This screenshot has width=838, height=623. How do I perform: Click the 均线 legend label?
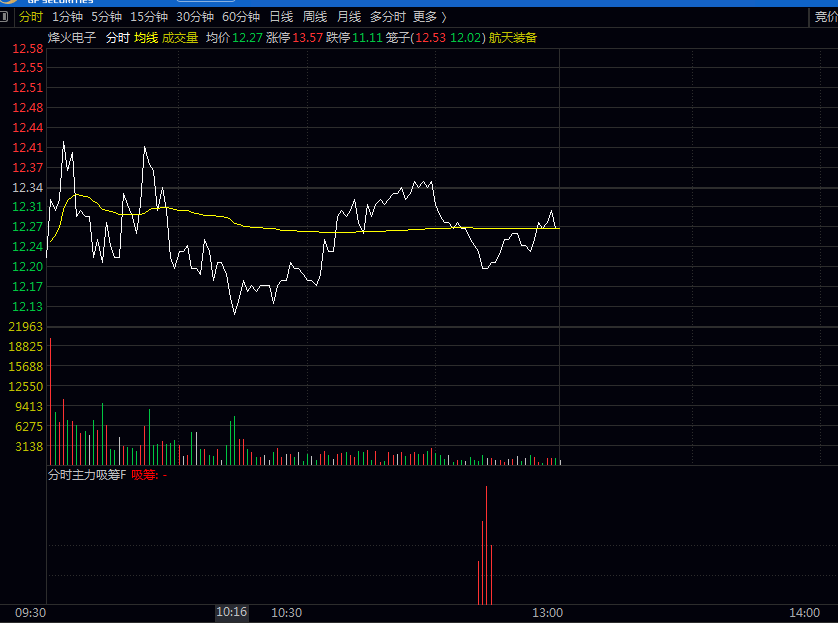point(146,38)
